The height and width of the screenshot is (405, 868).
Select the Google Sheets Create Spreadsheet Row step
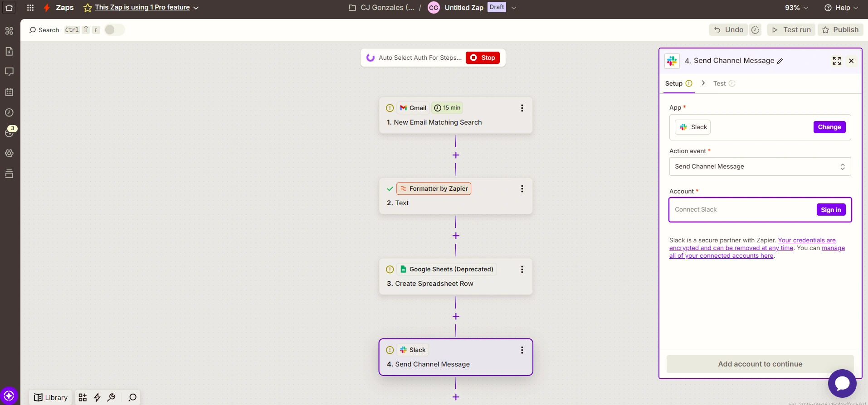tap(456, 276)
